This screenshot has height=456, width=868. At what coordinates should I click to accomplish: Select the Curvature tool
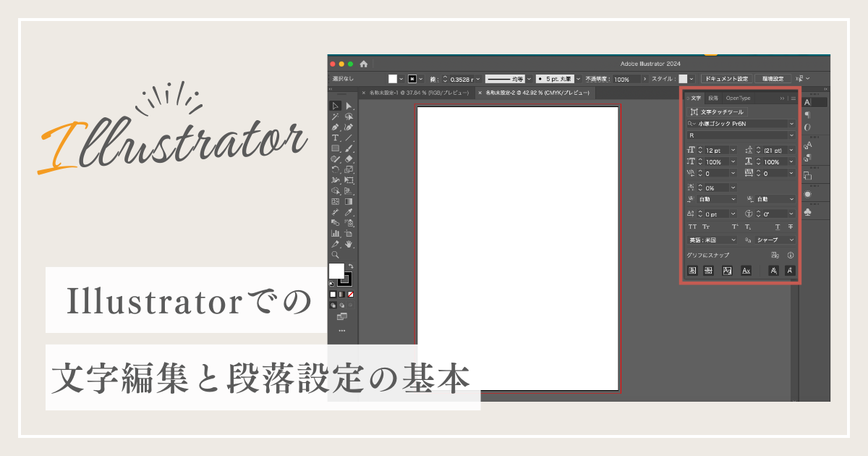(349, 127)
